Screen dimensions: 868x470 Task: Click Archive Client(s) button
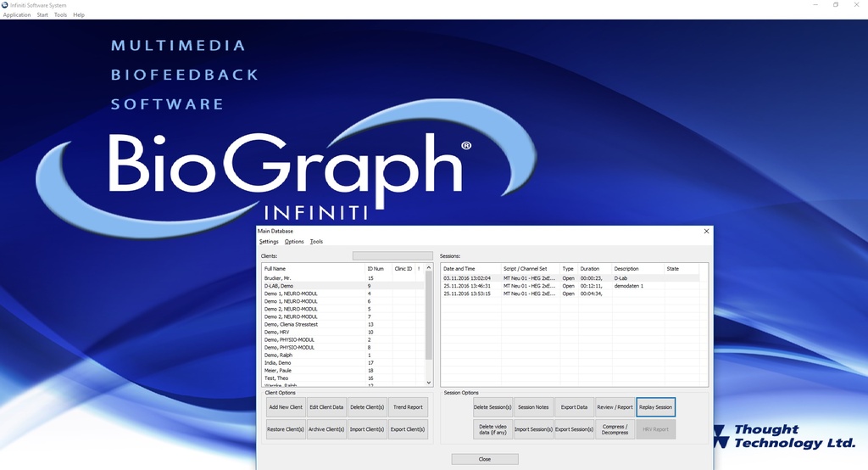[326, 429]
